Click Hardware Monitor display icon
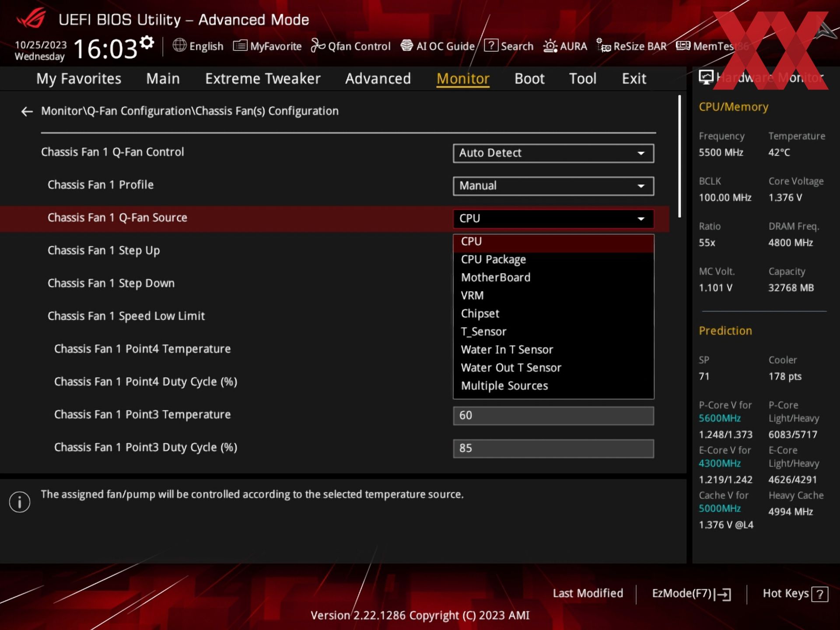Image resolution: width=840 pixels, height=630 pixels. (706, 77)
